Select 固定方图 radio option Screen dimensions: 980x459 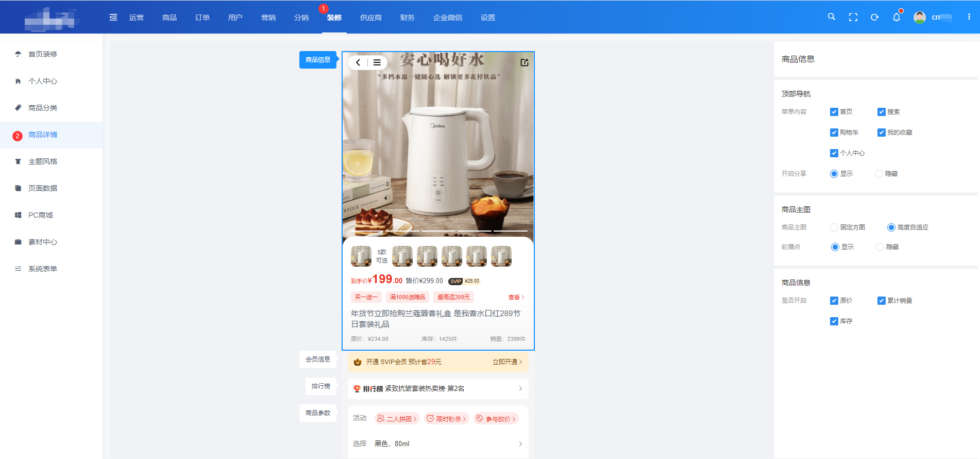pyautogui.click(x=834, y=227)
